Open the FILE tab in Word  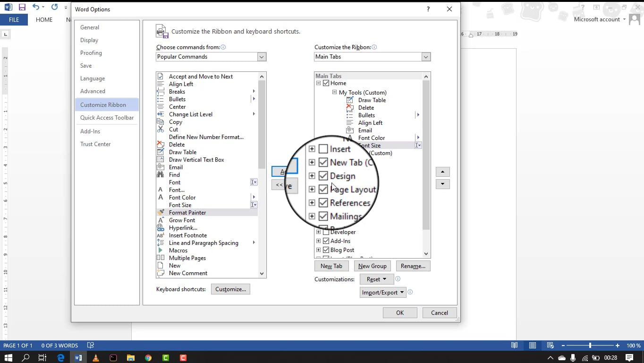tap(14, 20)
